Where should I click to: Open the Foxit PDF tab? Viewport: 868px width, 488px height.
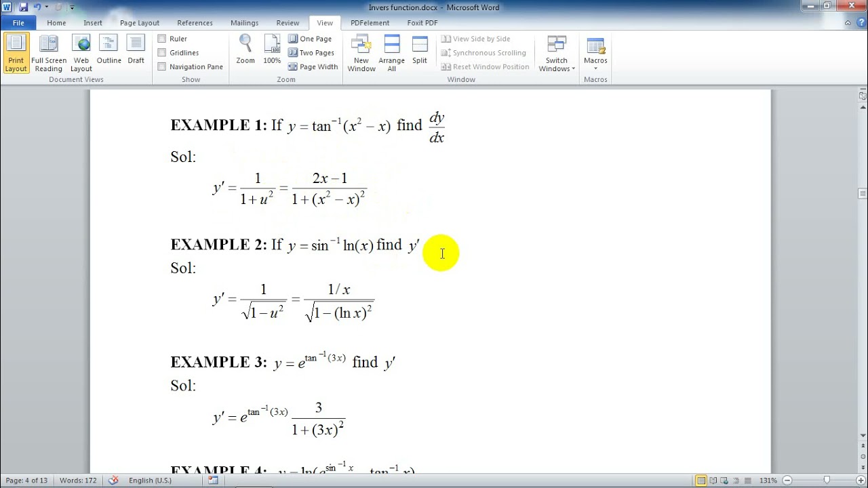[422, 23]
